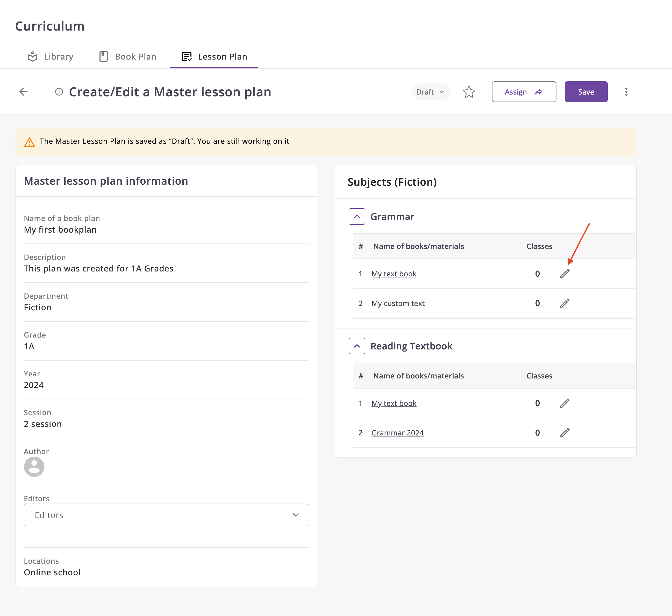Switch to the Book Plan tab
The width and height of the screenshot is (672, 616).
(x=128, y=57)
